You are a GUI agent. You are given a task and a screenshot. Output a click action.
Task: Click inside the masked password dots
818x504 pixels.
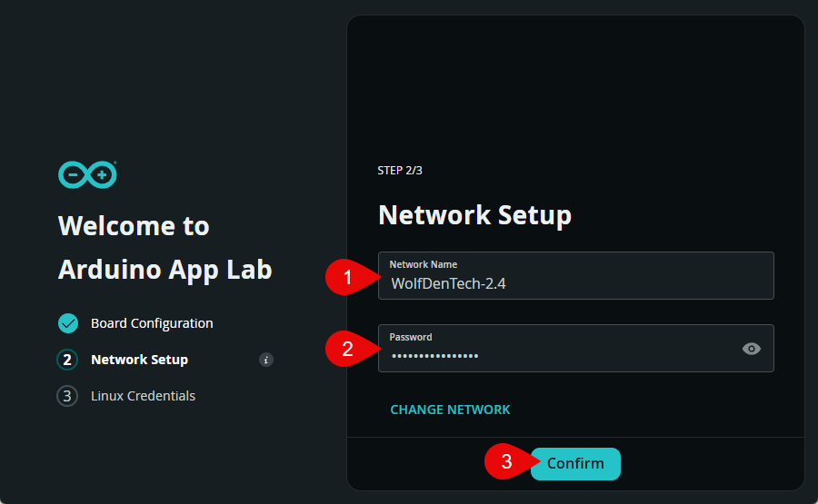pyautogui.click(x=434, y=356)
